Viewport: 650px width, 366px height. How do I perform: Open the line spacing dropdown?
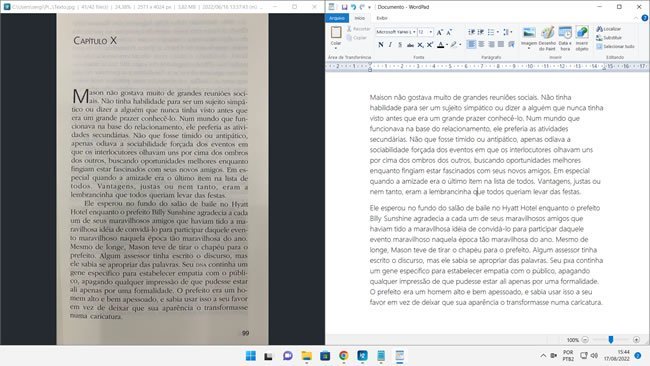(508, 32)
